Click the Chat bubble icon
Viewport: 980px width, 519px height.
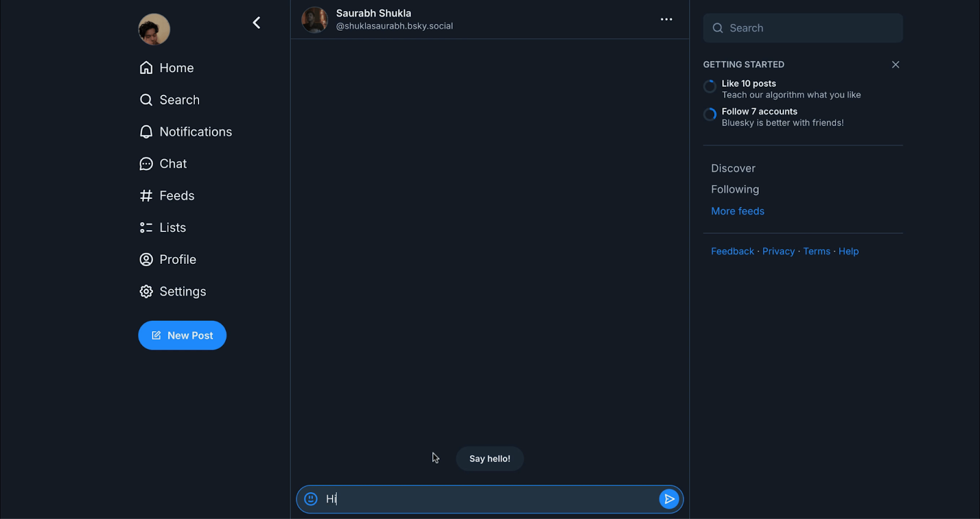(146, 163)
